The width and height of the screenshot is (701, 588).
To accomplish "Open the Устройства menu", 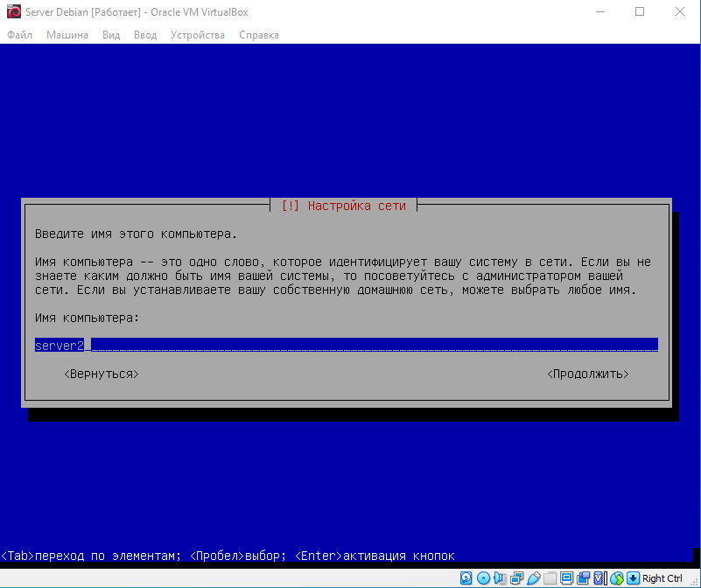I will pyautogui.click(x=197, y=35).
